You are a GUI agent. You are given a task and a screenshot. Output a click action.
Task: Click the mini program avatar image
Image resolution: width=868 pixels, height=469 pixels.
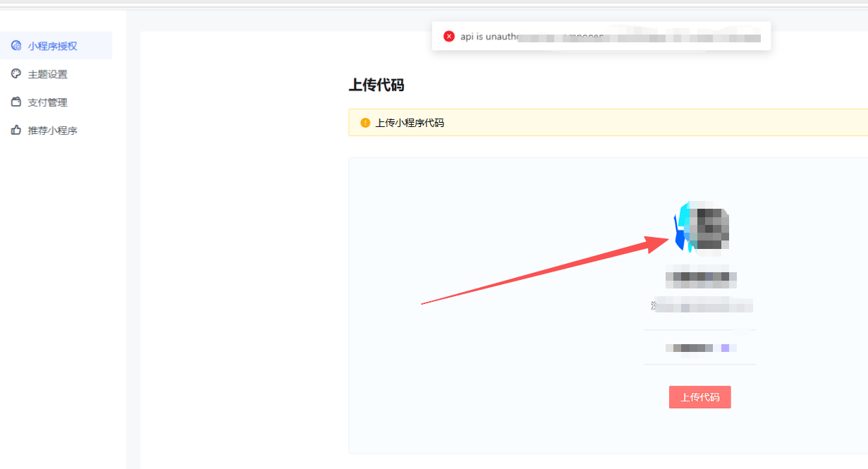[702, 226]
